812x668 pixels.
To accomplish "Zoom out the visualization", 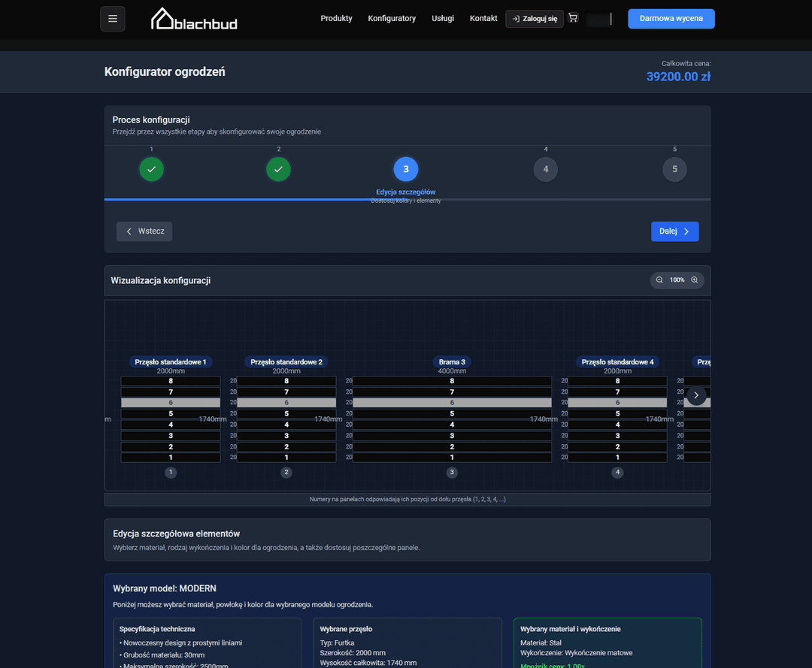I will click(x=659, y=280).
